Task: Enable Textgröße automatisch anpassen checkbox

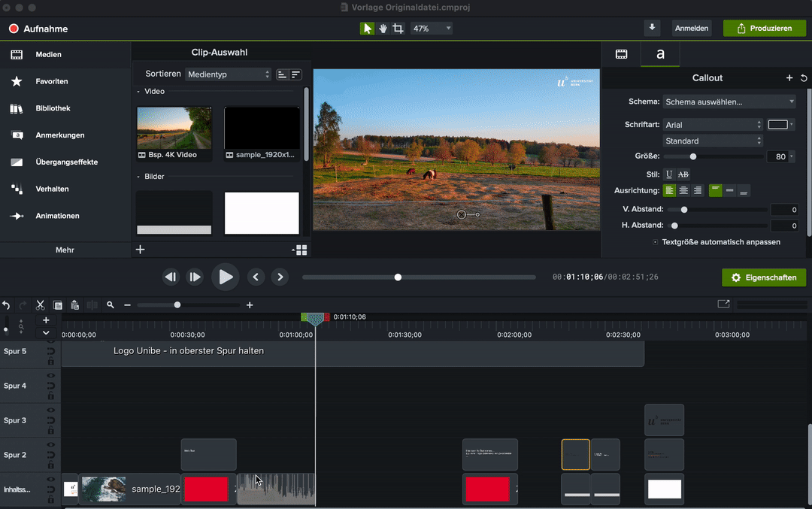Action: (x=656, y=242)
